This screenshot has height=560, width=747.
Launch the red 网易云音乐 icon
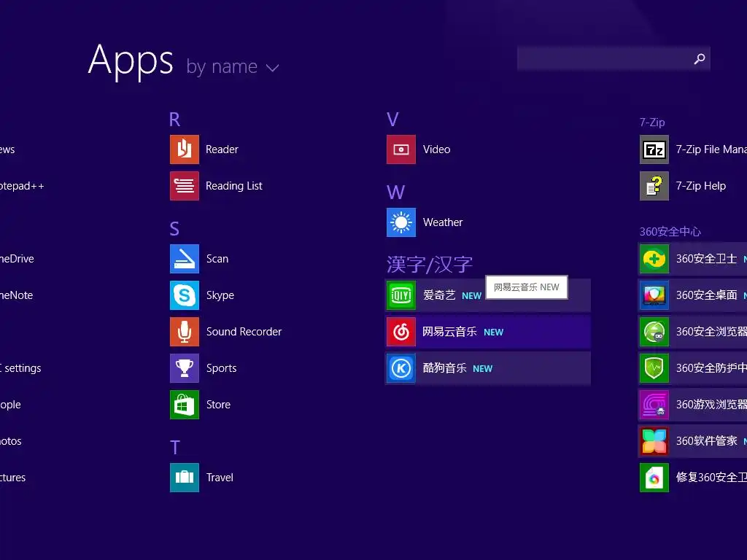[401, 332]
